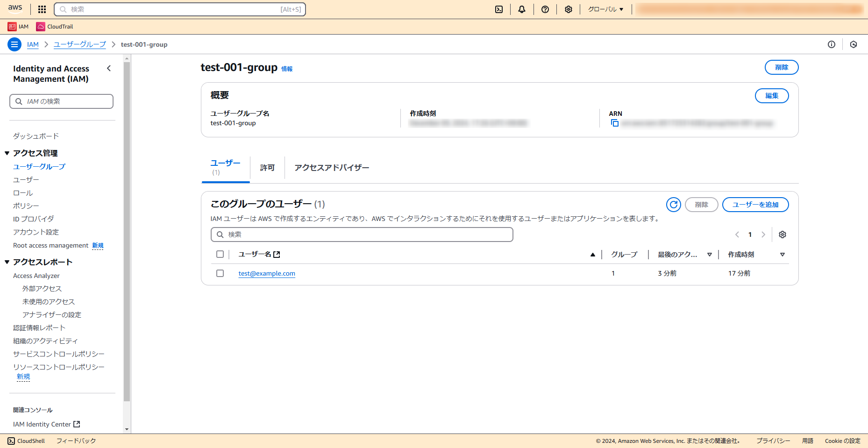Open Root access management in the sidebar
Image resolution: width=868 pixels, height=448 pixels.
(x=50, y=246)
